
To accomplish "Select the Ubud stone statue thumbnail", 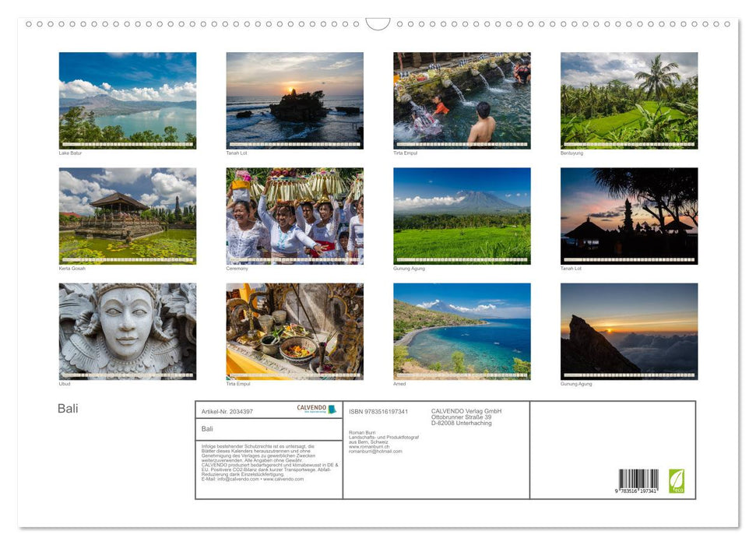I will coord(127,331).
